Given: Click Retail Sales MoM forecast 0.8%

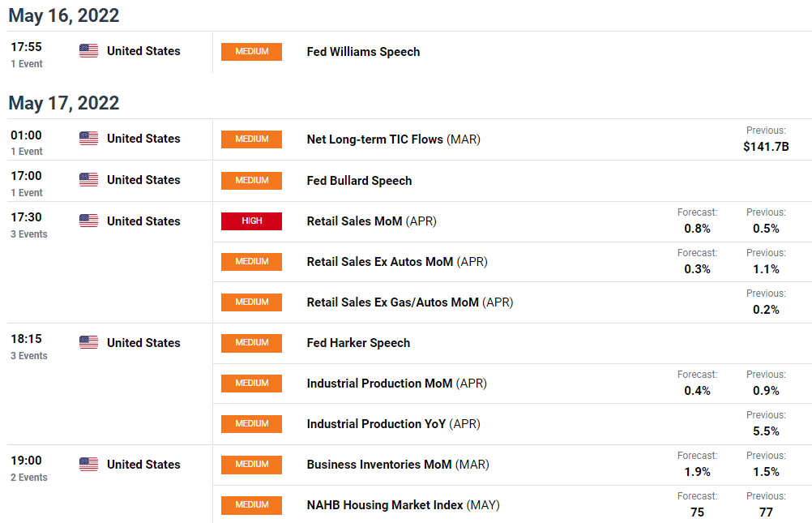Looking at the screenshot, I should 697,229.
